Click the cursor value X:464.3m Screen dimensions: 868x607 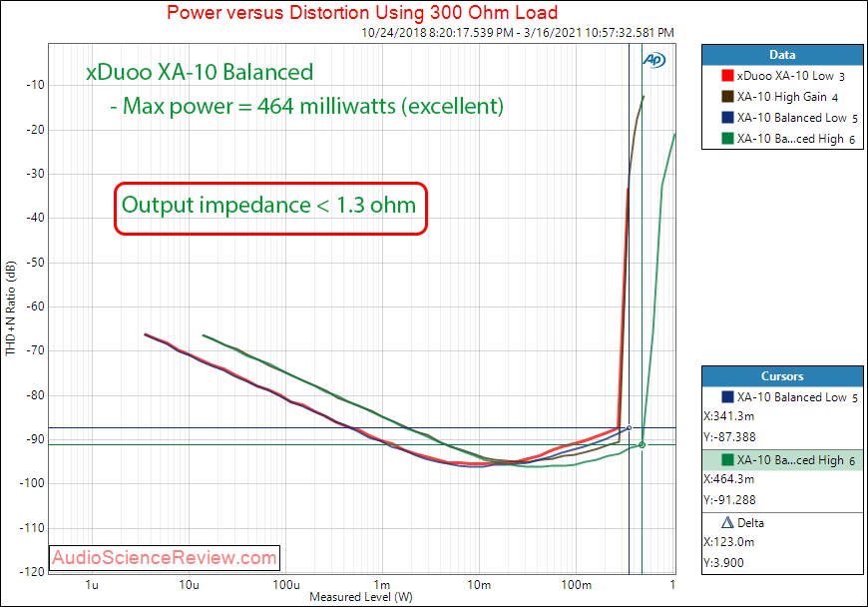(729, 479)
